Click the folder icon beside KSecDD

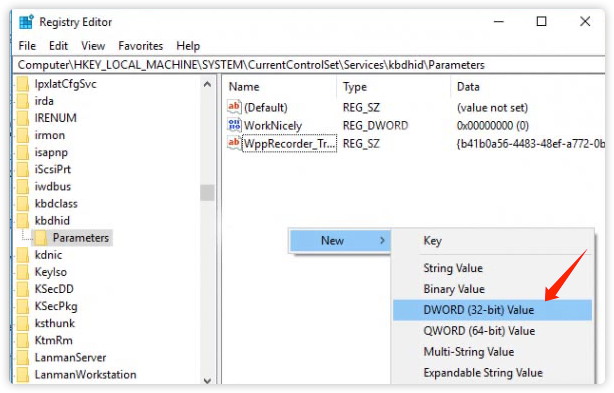pos(23,289)
